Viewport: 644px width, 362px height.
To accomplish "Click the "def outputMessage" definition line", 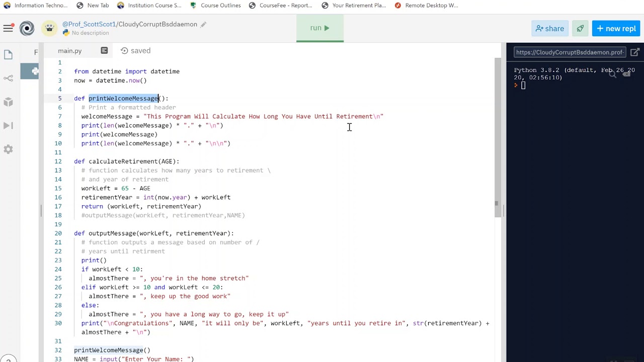I will [154, 233].
